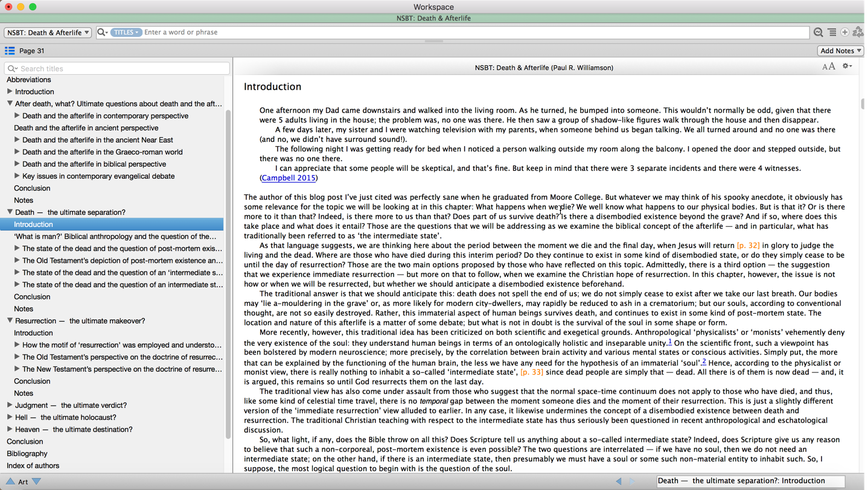Open the Add Notes dropdown

[840, 51]
